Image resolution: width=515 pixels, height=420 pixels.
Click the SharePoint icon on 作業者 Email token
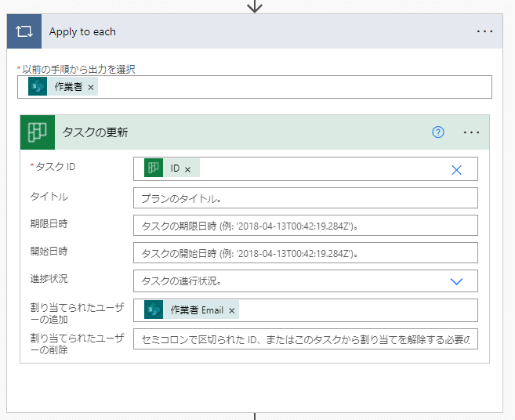pyautogui.click(x=154, y=310)
